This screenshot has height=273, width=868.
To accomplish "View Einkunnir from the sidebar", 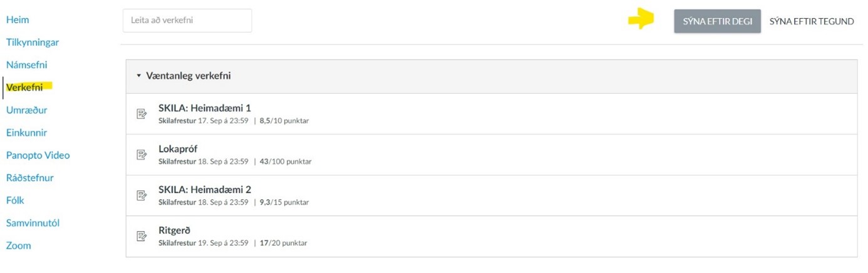I will [27, 133].
